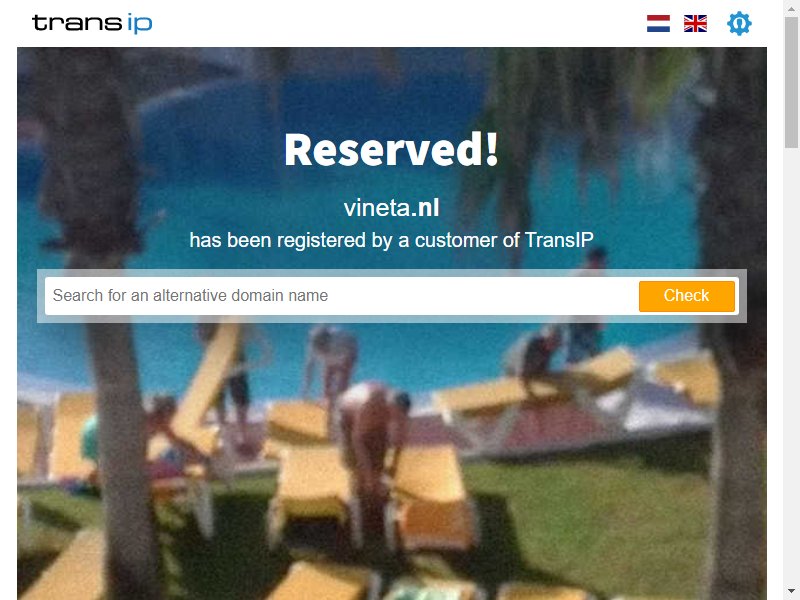Click the grey border around the search box
Viewport: 800px width, 600px height.
392,273
